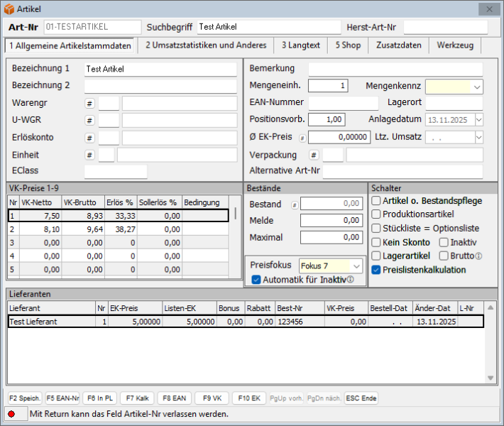Click the # icon next to Bestand

coord(295,204)
